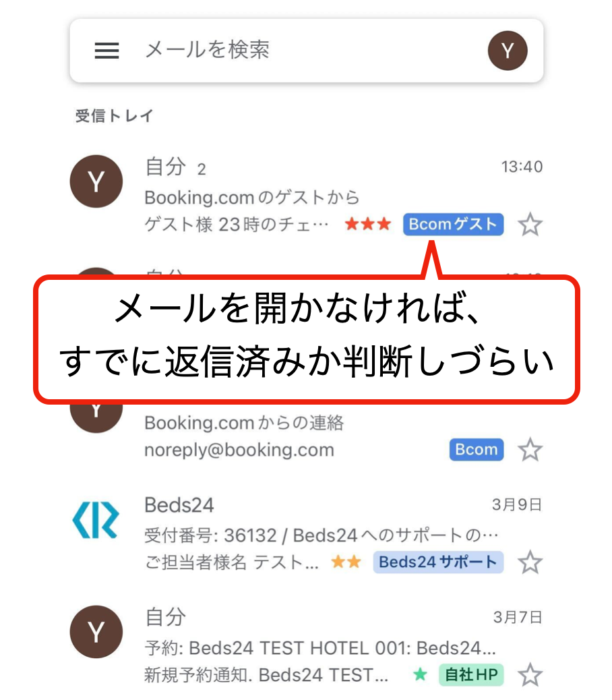Open the Y account avatar in search bar

point(508,51)
